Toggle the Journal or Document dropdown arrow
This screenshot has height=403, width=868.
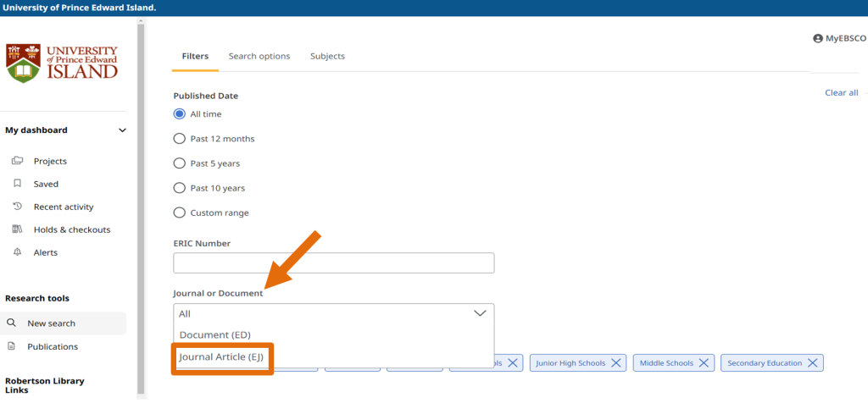tap(479, 313)
